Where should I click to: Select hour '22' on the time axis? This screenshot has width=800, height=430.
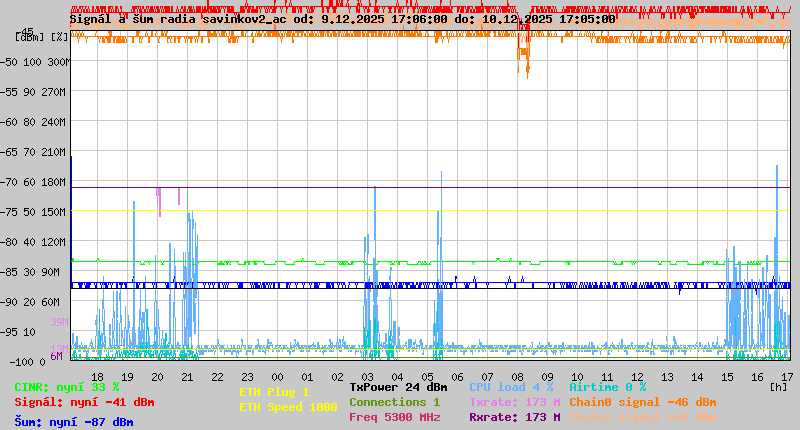coord(217,377)
